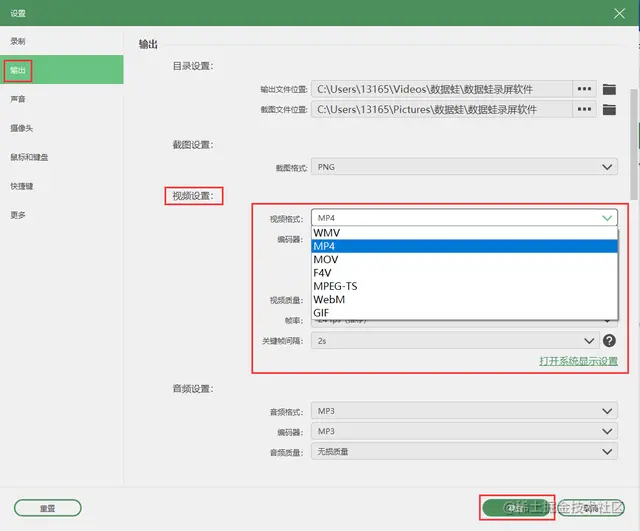Close the settings window
The image size is (640, 531).
[x=619, y=13]
